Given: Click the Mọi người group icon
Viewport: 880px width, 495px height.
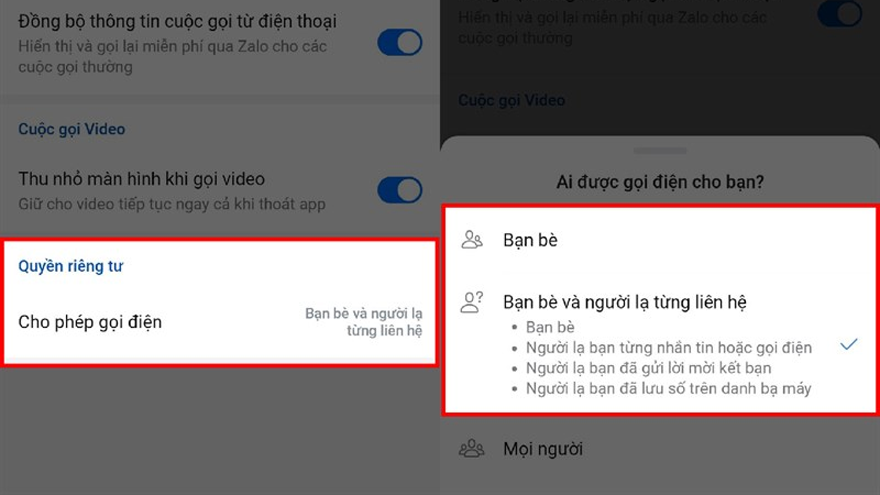Looking at the screenshot, I should point(471,448).
